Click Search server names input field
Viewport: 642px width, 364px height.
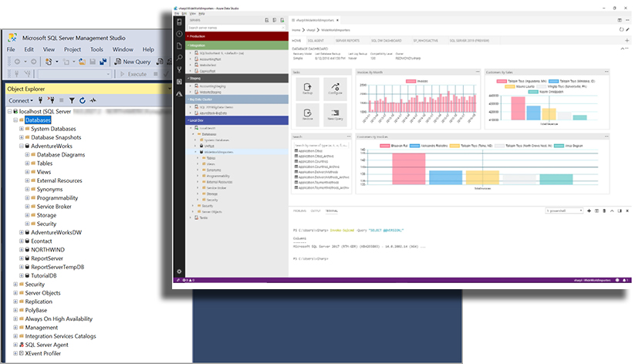click(236, 28)
